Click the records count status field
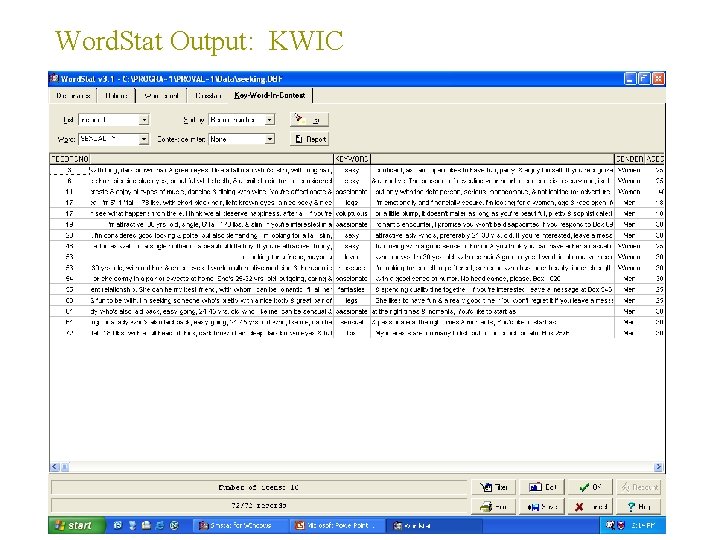The height and width of the screenshot is (540, 720). 259,506
